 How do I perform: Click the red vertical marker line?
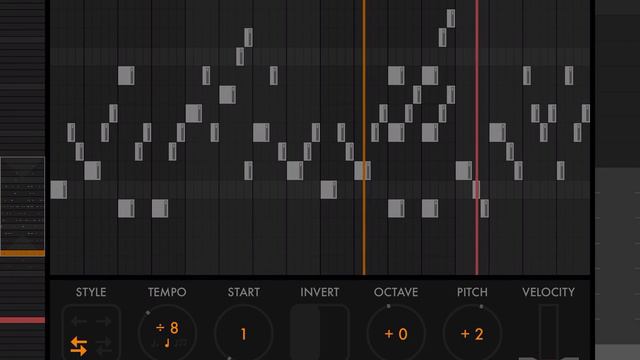[477, 137]
